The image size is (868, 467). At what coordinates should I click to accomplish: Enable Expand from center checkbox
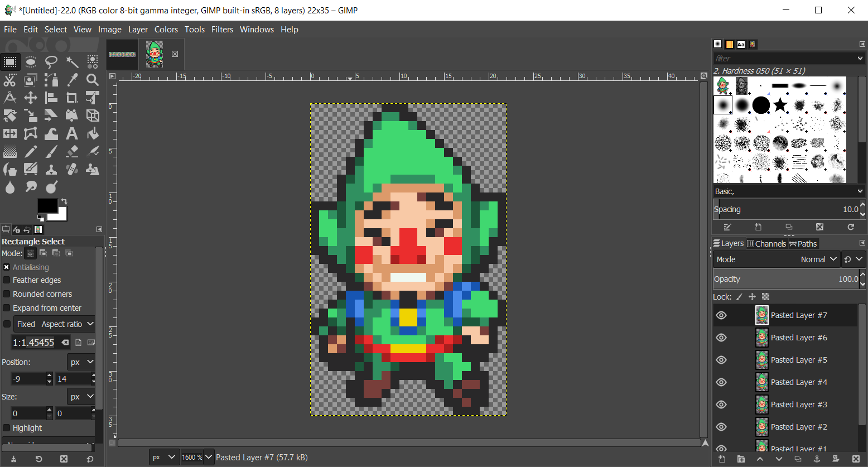point(7,308)
